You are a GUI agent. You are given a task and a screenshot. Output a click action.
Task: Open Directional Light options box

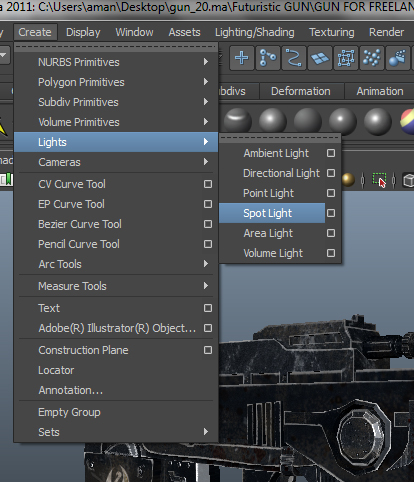(x=331, y=173)
